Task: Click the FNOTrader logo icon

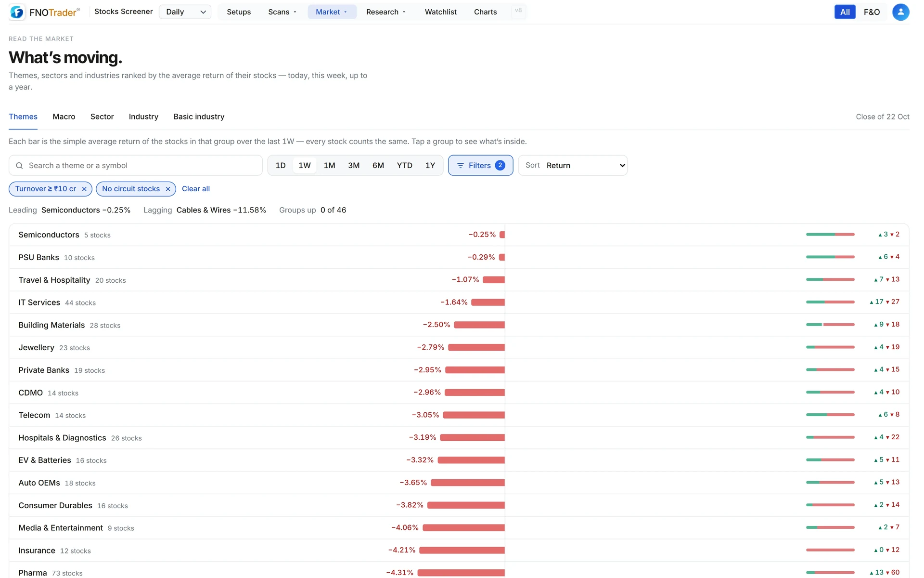Action: coord(17,12)
